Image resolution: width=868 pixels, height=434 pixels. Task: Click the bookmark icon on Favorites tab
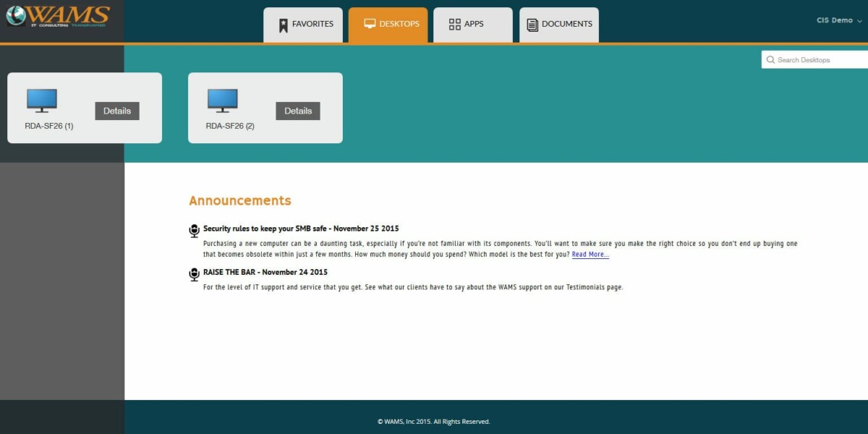[284, 26]
